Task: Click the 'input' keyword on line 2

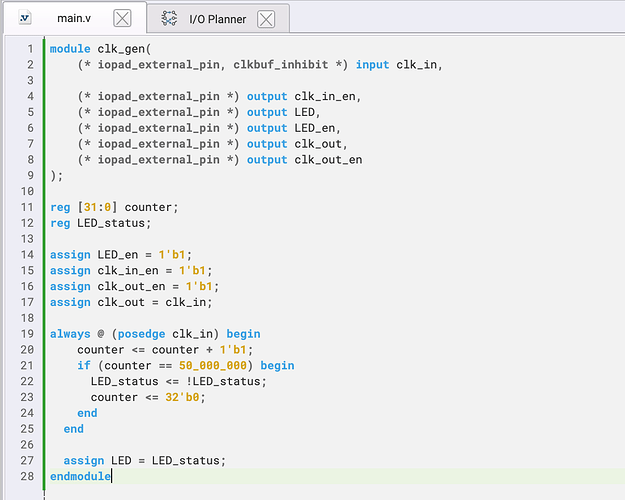Action: (372, 64)
